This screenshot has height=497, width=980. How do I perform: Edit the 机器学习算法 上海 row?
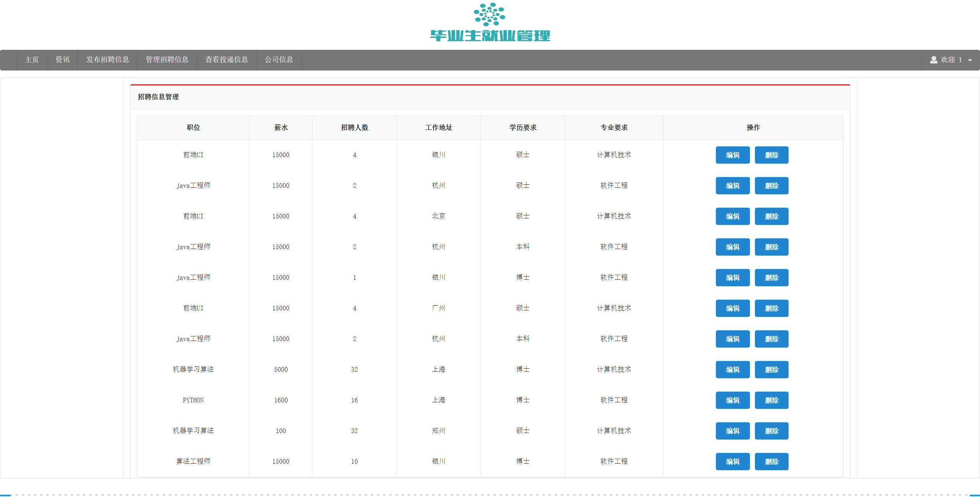tap(733, 370)
